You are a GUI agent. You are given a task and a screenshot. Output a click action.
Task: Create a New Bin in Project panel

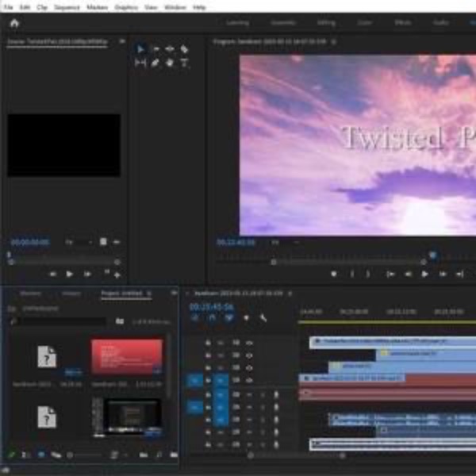174,455
